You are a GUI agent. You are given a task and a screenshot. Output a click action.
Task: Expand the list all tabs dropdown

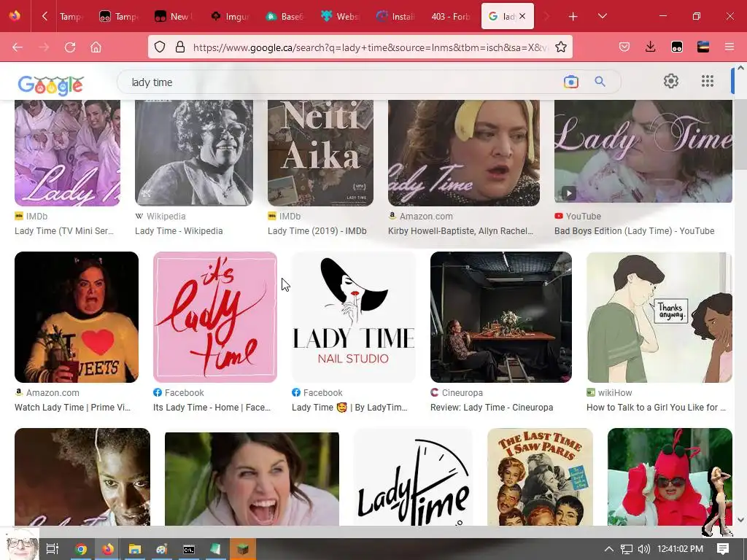(602, 16)
